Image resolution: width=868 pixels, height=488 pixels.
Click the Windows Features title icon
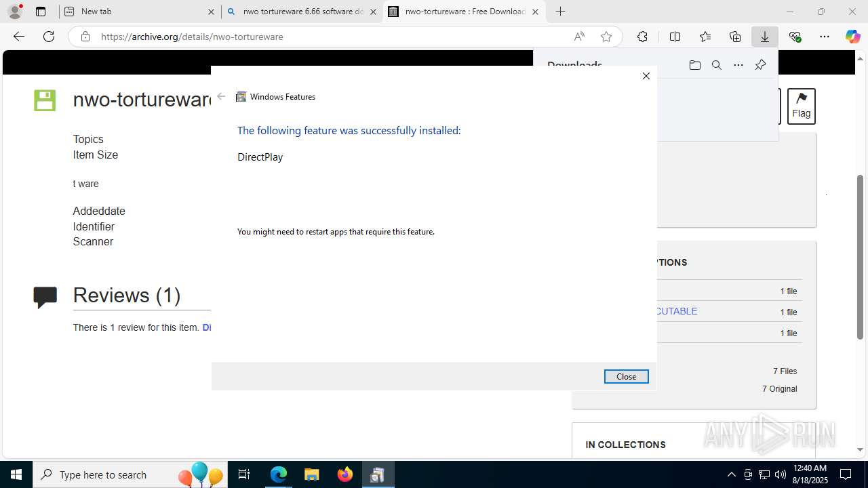pos(241,97)
